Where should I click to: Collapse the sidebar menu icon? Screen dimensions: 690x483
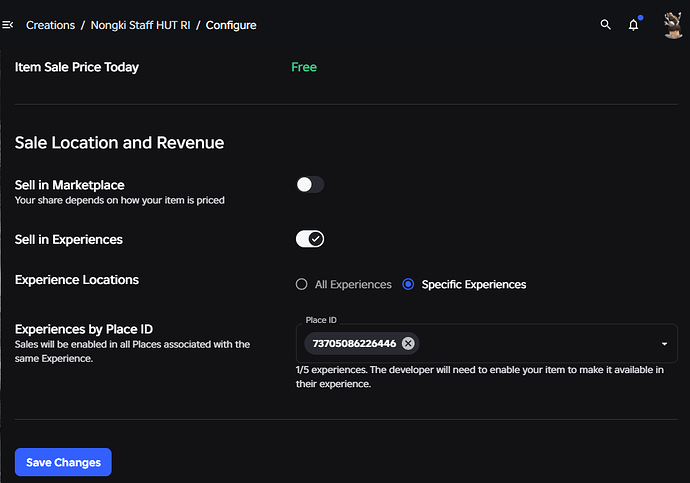click(7, 25)
